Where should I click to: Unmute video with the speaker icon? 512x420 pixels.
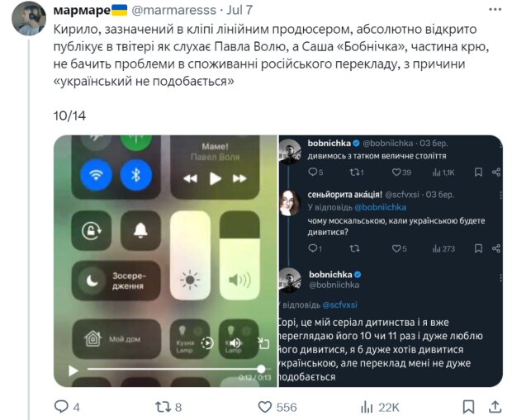tap(235, 343)
